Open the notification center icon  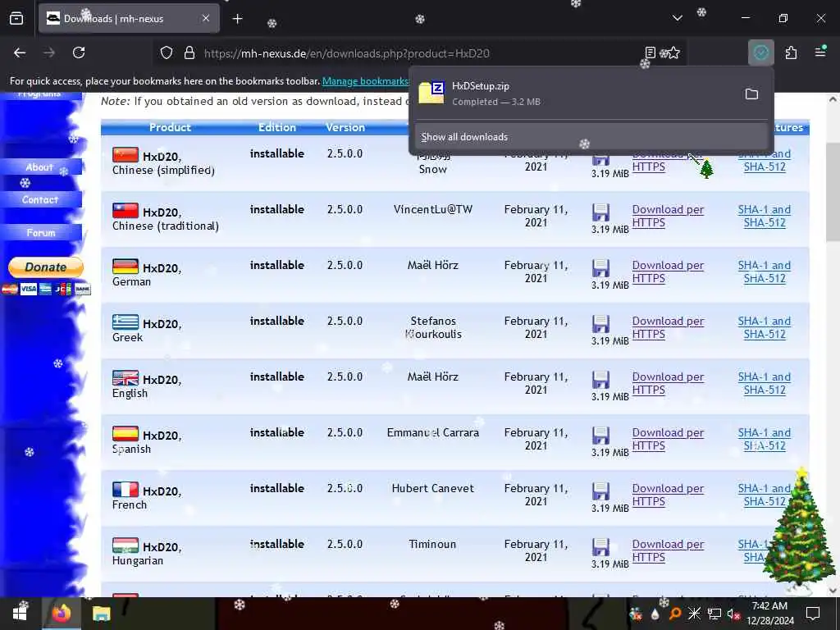point(813,614)
